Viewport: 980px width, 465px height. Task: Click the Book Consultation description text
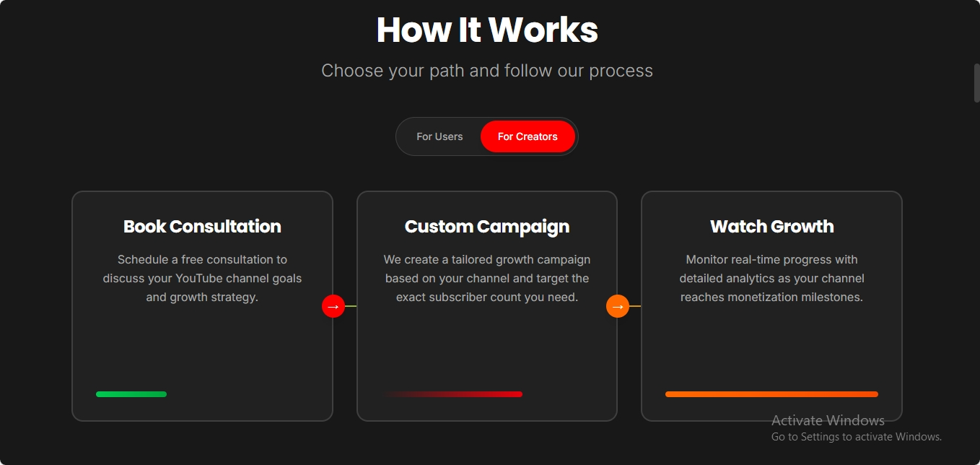[x=202, y=278]
